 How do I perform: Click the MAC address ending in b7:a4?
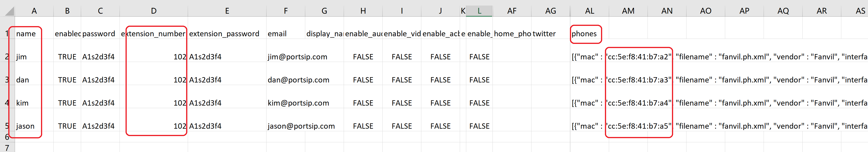pos(639,103)
